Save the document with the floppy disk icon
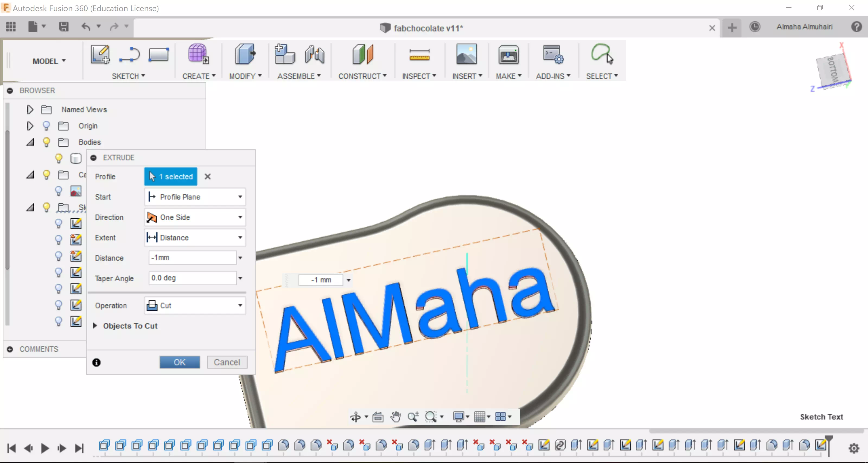The height and width of the screenshot is (463, 868). click(64, 27)
